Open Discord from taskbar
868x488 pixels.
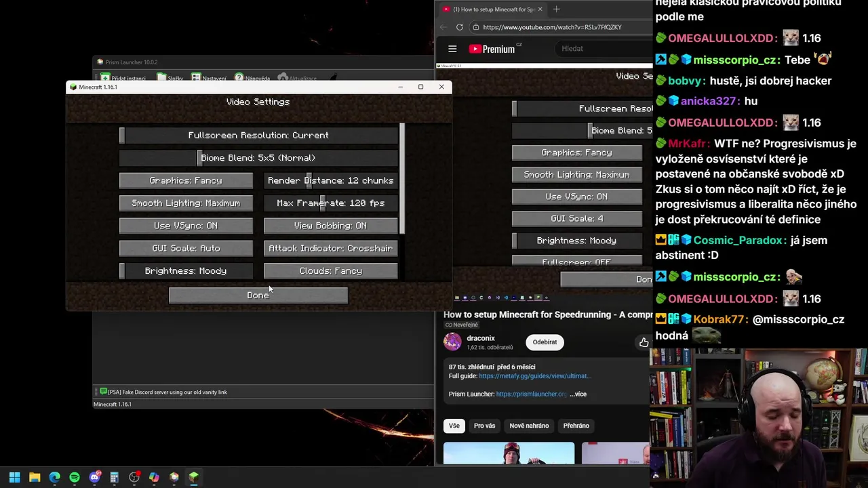94,477
